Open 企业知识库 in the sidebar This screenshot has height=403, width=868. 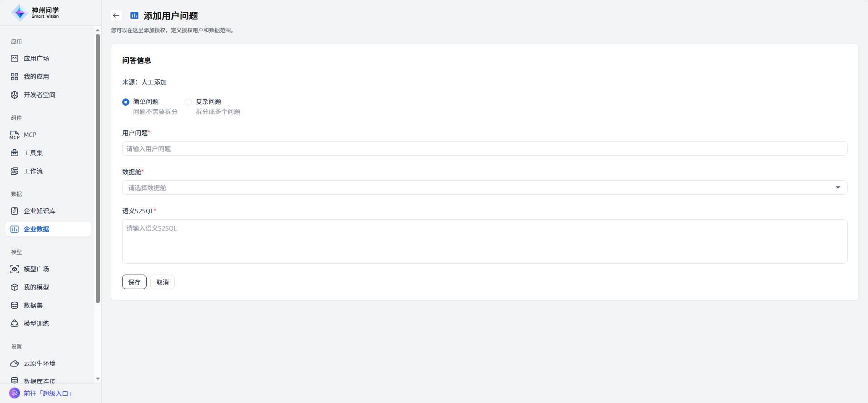pos(39,211)
